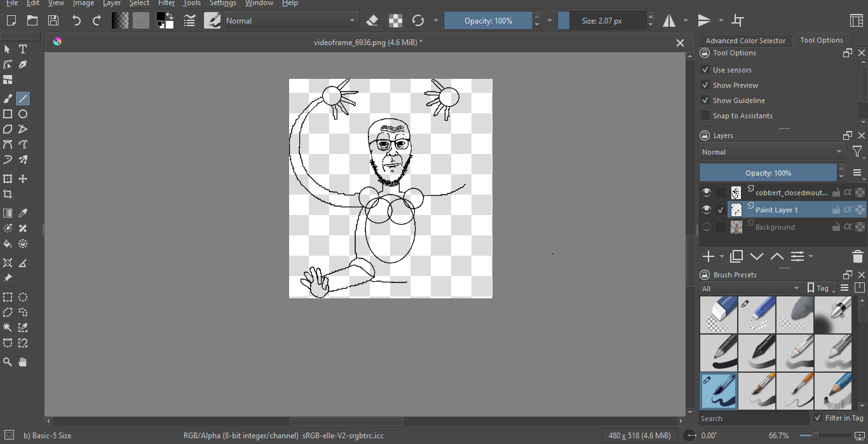Image resolution: width=868 pixels, height=444 pixels.
Task: Click the horizontal mirror tool icon
Action: point(669,20)
